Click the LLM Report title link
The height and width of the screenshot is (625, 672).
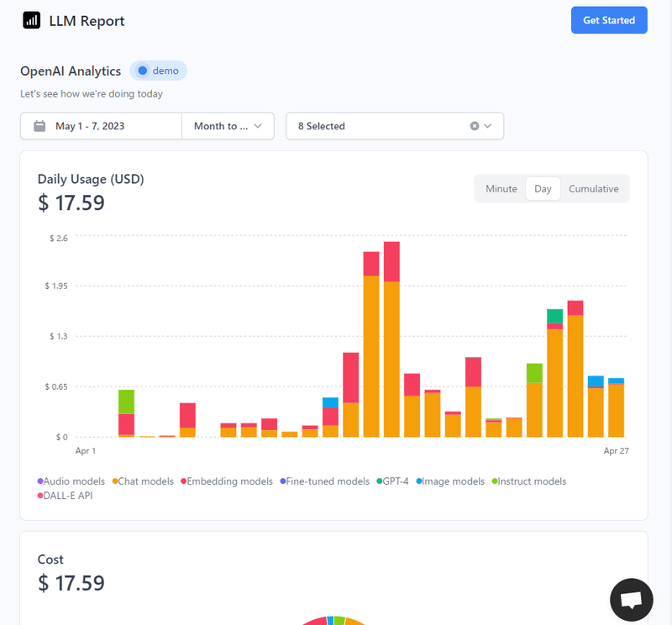click(x=87, y=21)
